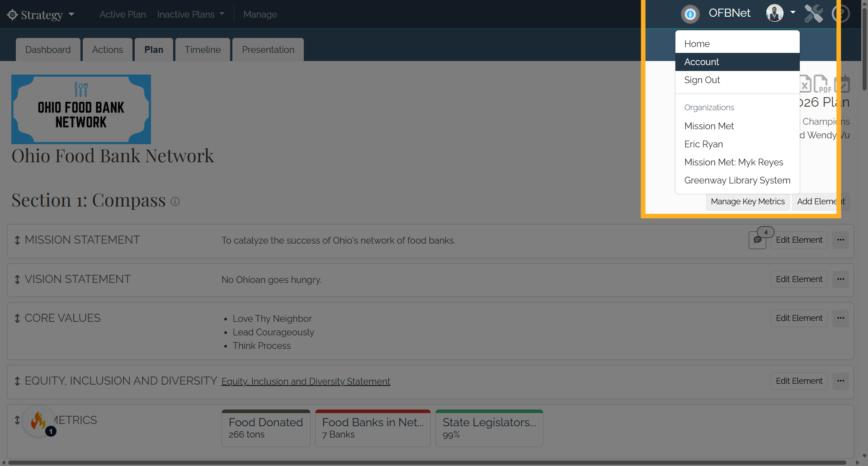Screen dimensions: 868x466
Task: Open more options for Vision Statement
Action: [840, 279]
